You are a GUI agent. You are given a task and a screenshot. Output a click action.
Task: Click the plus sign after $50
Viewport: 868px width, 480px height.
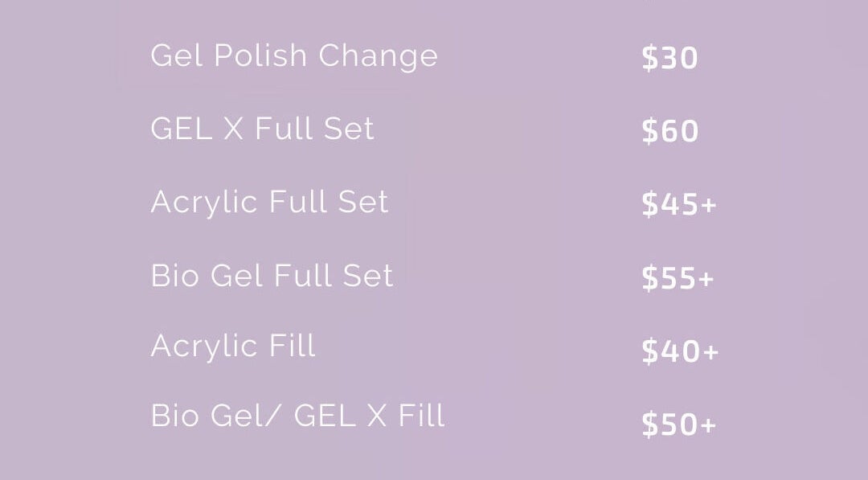pyautogui.click(x=707, y=425)
